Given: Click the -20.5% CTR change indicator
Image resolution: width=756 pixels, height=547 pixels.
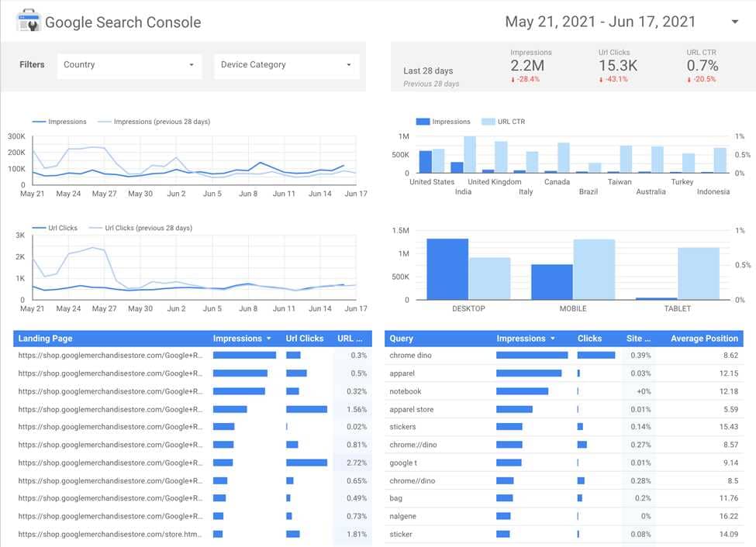Looking at the screenshot, I should tap(702, 79).
